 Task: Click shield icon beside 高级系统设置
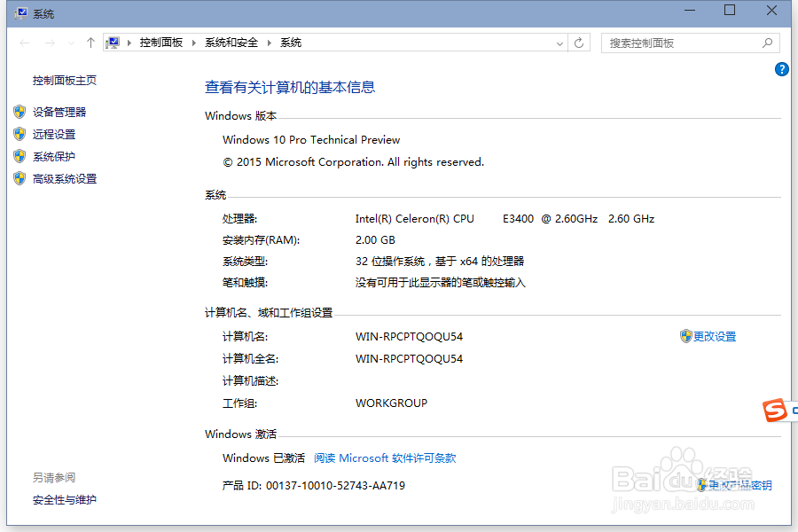[x=20, y=178]
